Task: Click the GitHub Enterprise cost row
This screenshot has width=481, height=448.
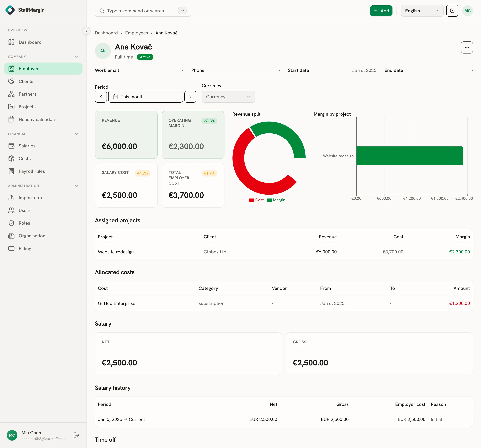Action: pos(284,303)
